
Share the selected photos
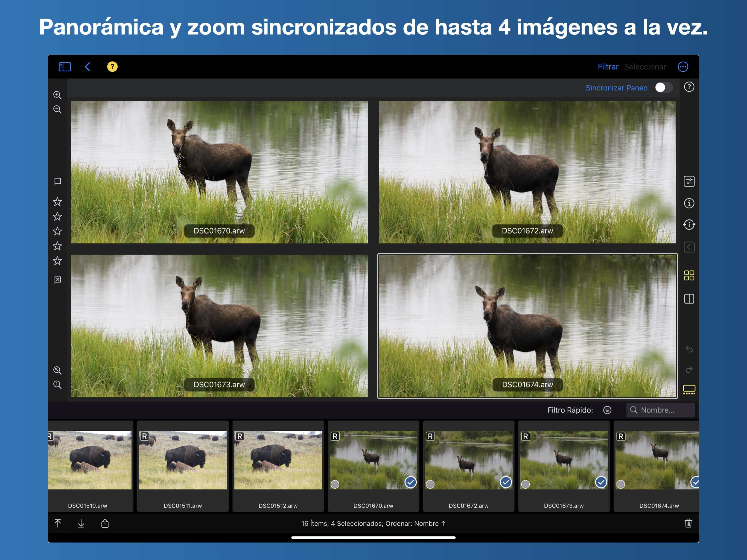pos(105,523)
